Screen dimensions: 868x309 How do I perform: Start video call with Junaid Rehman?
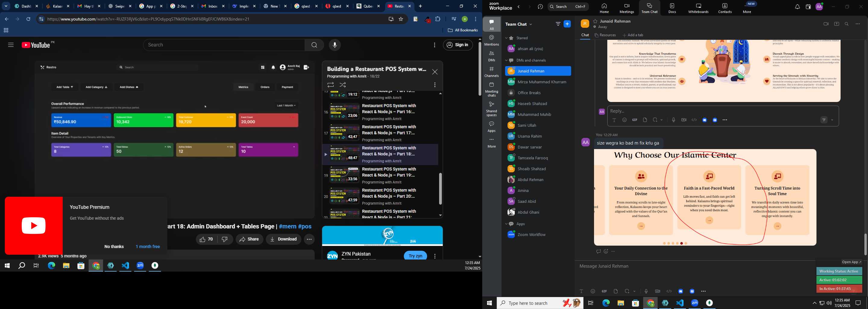(x=826, y=24)
